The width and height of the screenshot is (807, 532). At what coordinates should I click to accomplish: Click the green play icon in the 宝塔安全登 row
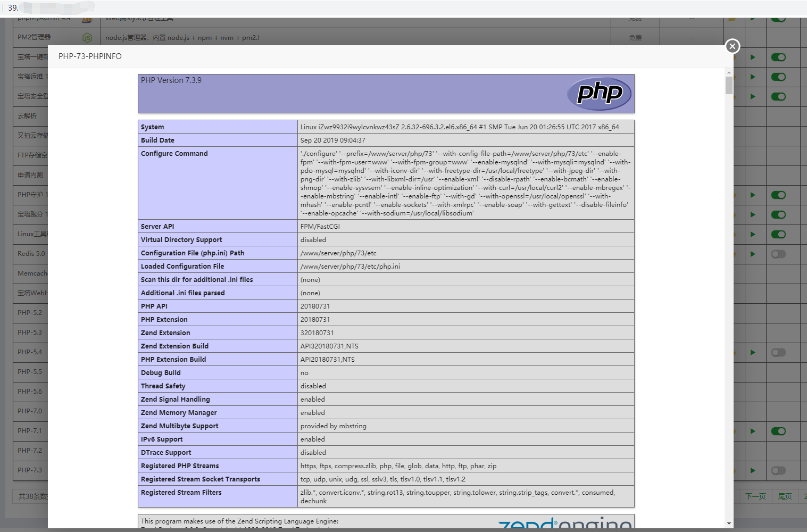coord(753,97)
